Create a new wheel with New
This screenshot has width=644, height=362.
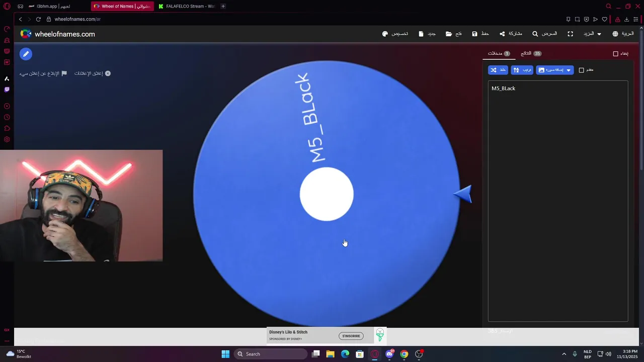coord(427,34)
